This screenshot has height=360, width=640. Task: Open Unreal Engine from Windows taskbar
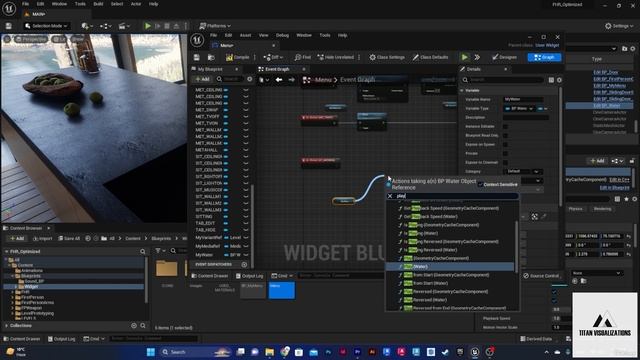click(474, 352)
